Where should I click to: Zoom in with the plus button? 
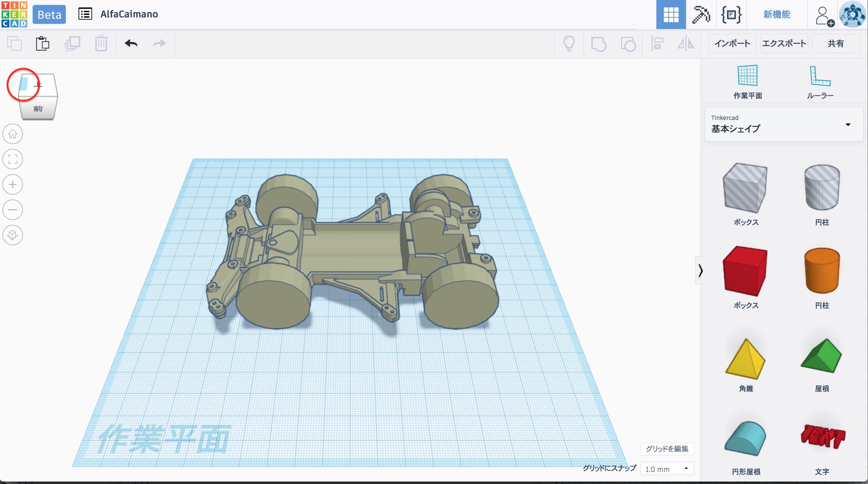point(13,184)
